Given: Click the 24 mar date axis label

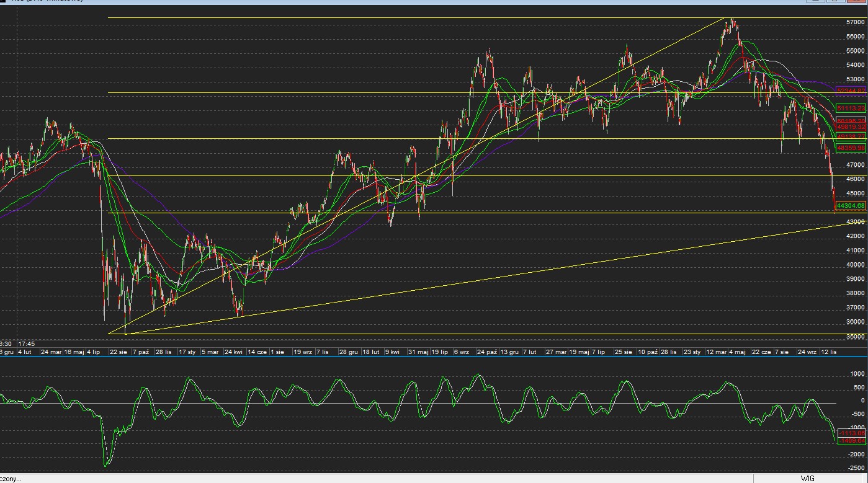Looking at the screenshot, I should click(x=51, y=352).
